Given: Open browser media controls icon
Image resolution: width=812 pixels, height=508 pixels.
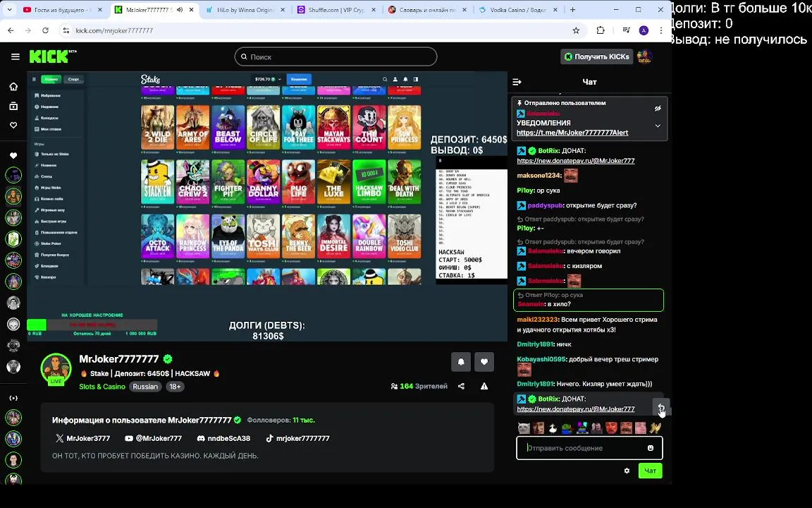Looking at the screenshot, I should (626, 30).
